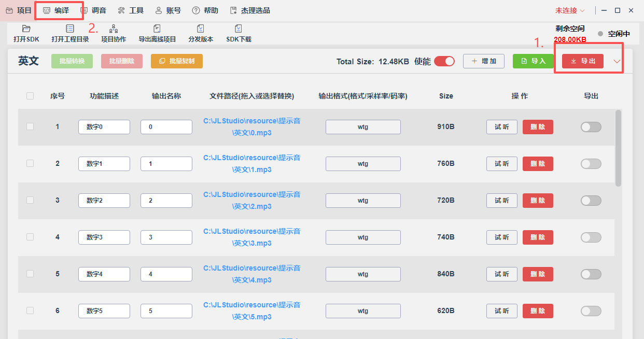Click the Total Size: 12.48KB label
The image size is (644, 339).
click(373, 61)
